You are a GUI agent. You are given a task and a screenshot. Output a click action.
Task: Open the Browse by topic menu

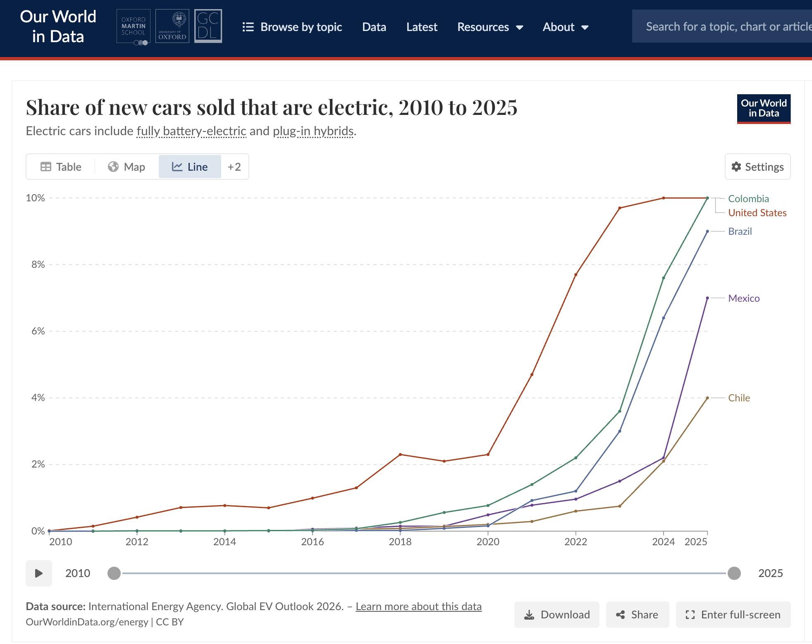292,27
